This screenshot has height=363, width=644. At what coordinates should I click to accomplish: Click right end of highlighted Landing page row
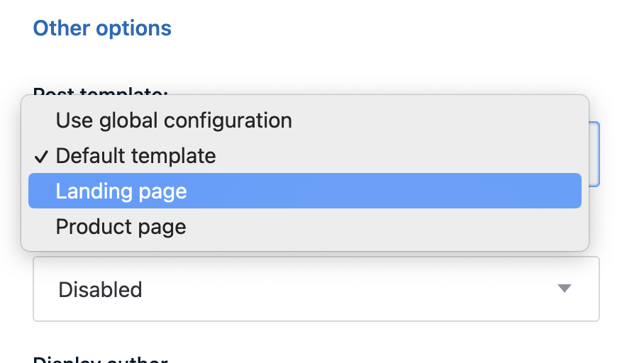coord(553,191)
